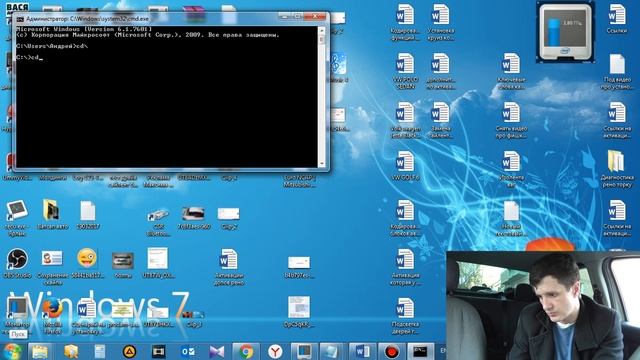The height and width of the screenshot is (360, 640).
Task: Open Yandex Browser from the taskbar
Action: (275, 351)
